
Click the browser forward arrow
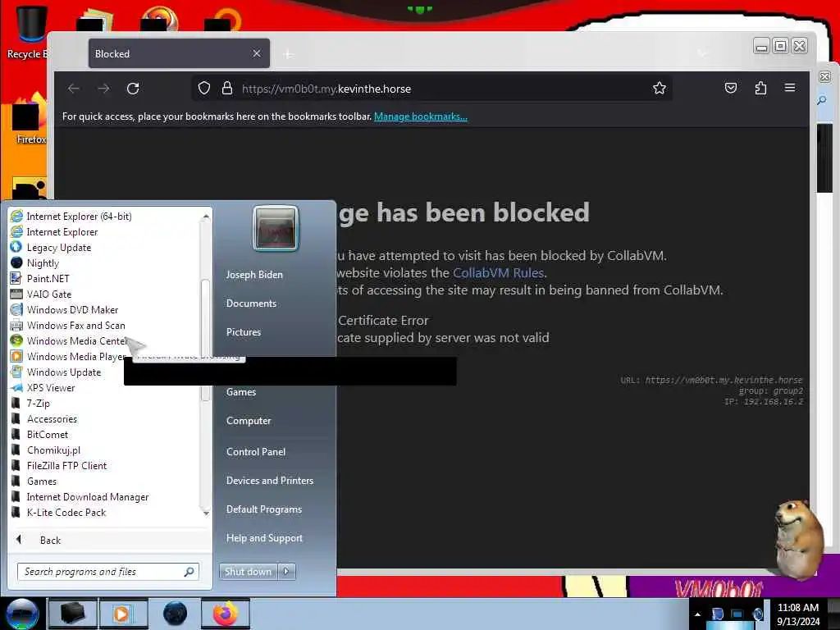(103, 89)
